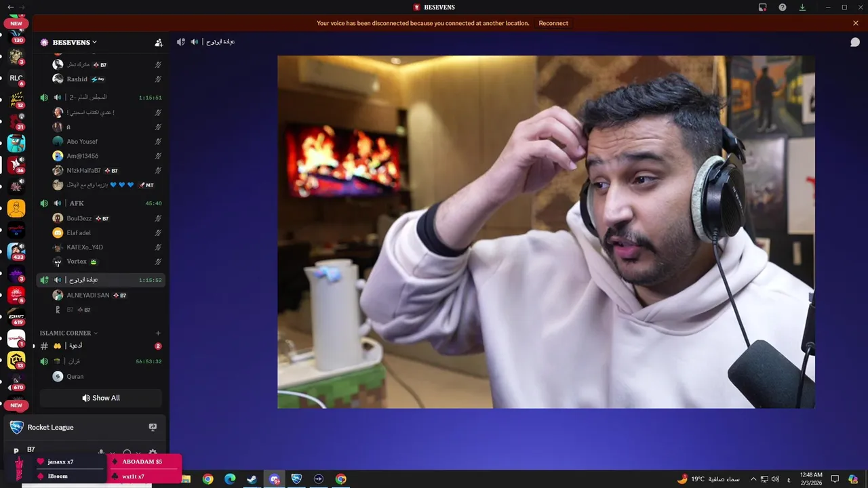The width and height of the screenshot is (868, 488).
Task: Toggle mute icon on Rashid's row
Action: (x=158, y=79)
